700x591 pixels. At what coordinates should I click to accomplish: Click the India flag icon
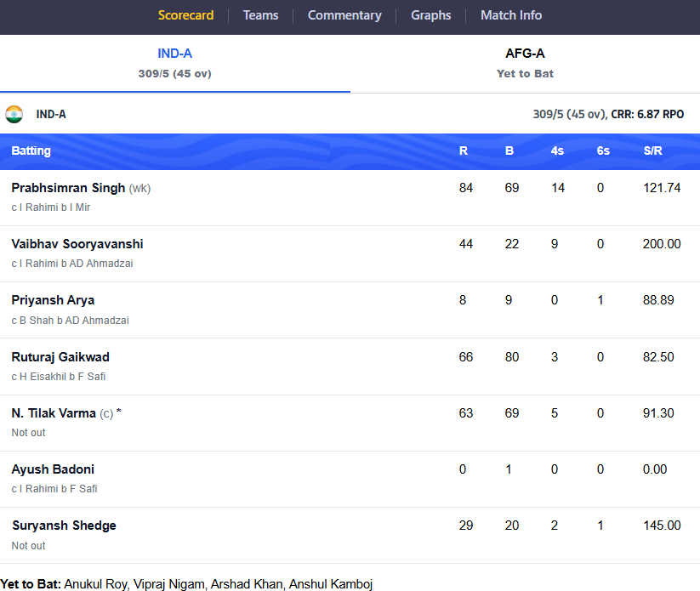pos(14,114)
